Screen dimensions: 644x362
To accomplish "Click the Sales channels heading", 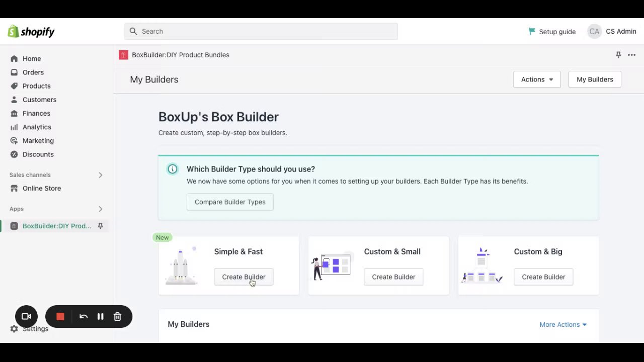I will click(x=30, y=175).
